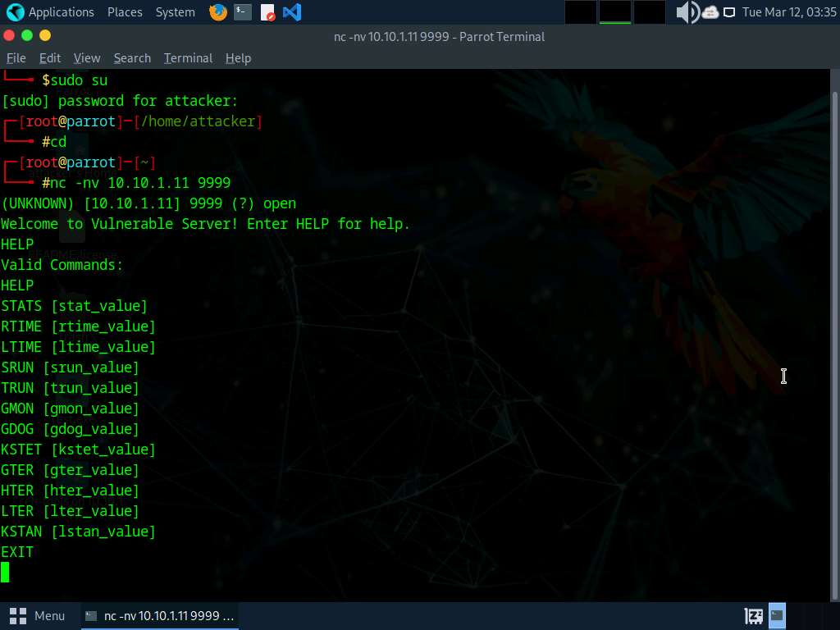This screenshot has width=840, height=630.
Task: Click the display indicator icon near the clock
Action: pyautogui.click(x=729, y=12)
